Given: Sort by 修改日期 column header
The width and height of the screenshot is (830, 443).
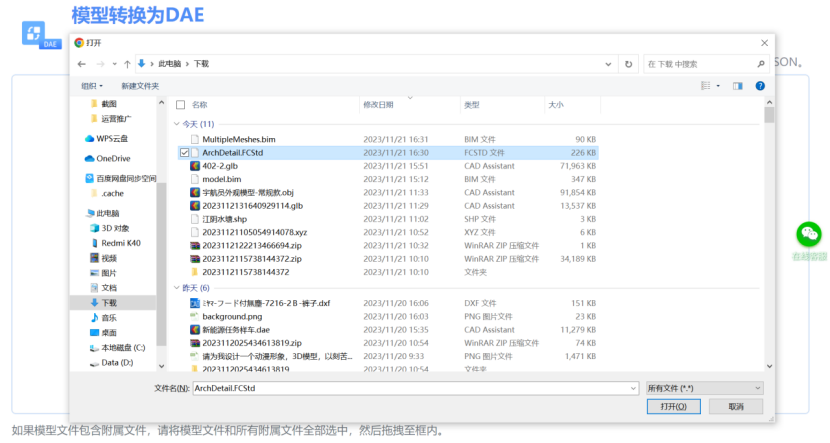Looking at the screenshot, I should pyautogui.click(x=378, y=105).
